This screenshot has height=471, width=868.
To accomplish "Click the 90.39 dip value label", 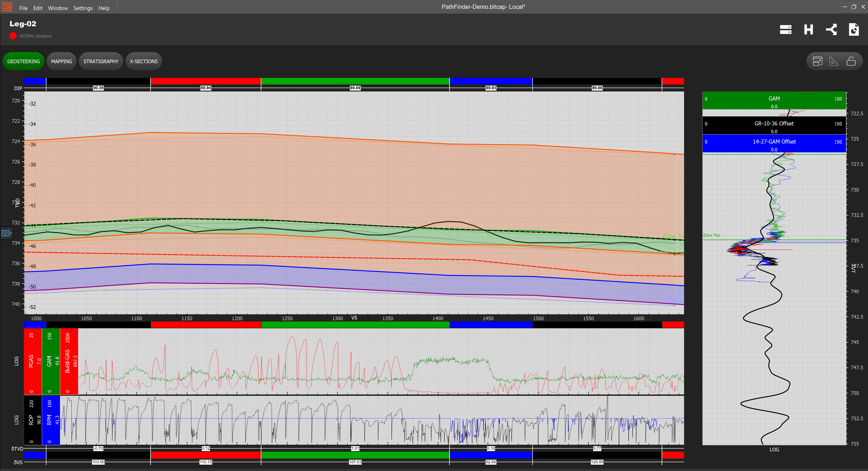I will click(x=98, y=88).
